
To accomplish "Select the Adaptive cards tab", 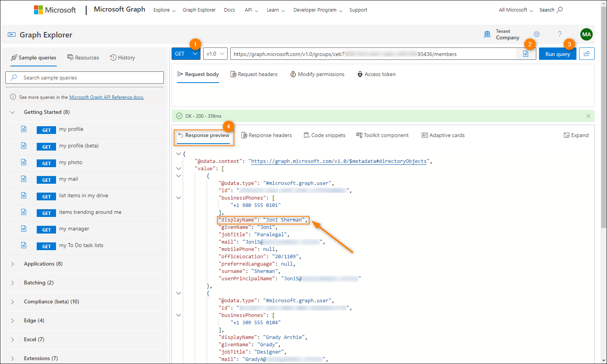I will 443,135.
